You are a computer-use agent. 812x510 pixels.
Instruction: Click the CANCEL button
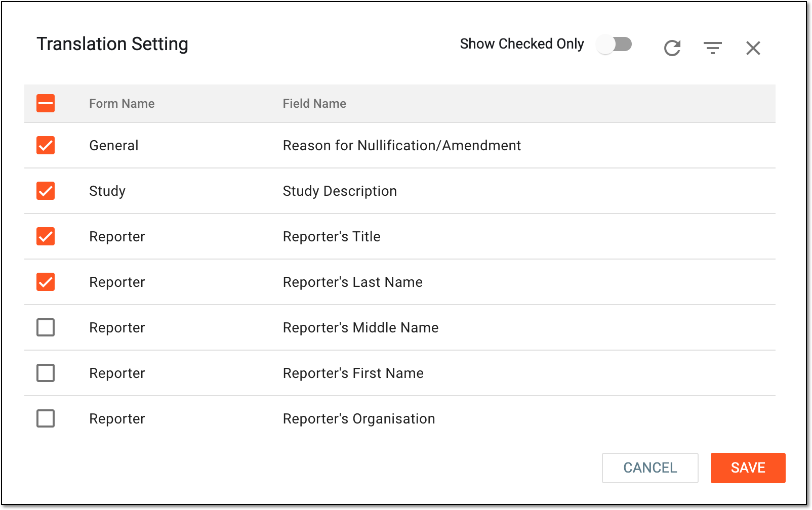pos(650,468)
